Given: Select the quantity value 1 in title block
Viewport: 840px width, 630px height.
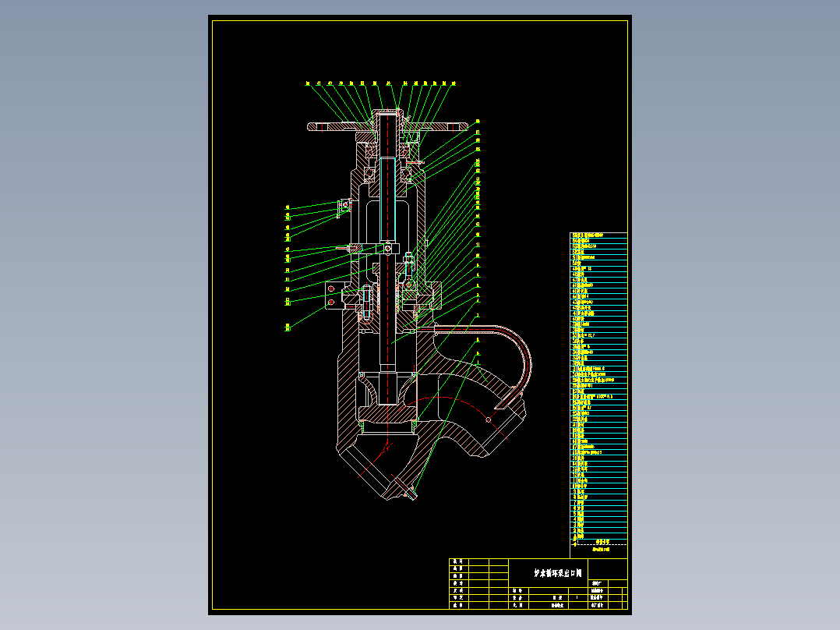Looking at the screenshot, I should coord(577,597).
